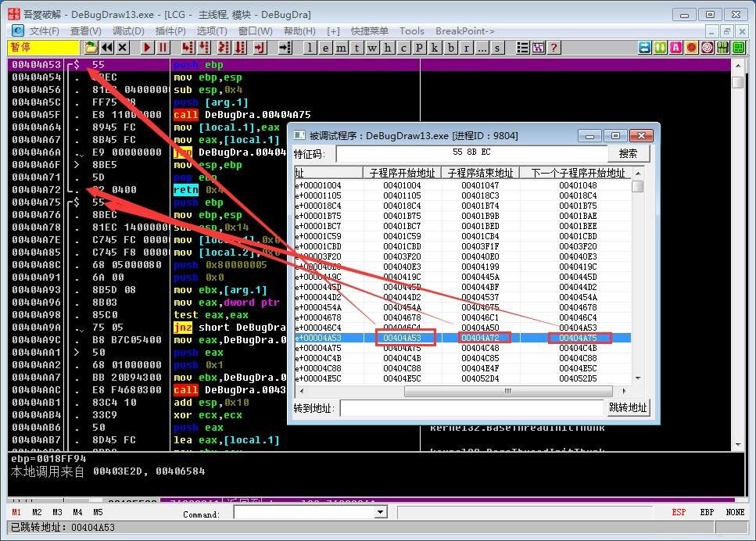
Task: Show CPU window with 'c' button
Action: [x=403, y=47]
